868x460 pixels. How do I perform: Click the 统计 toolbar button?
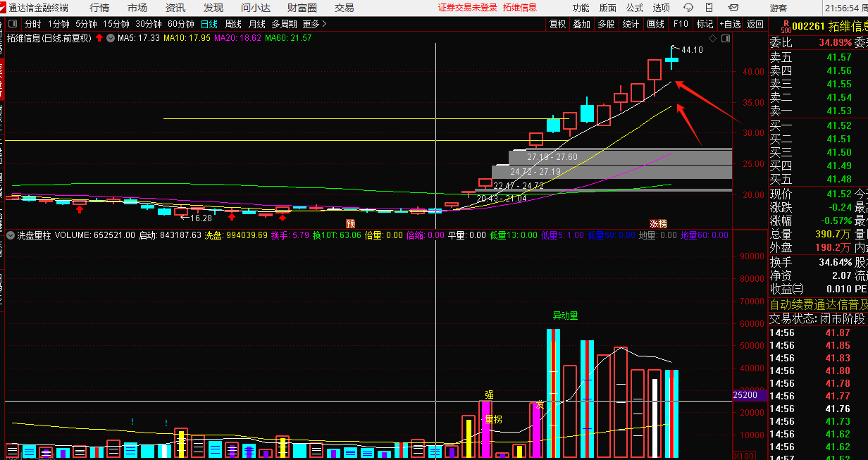[x=631, y=24]
